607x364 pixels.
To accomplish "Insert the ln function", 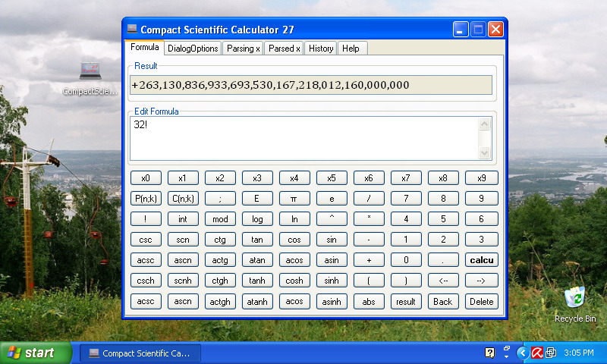I will (x=294, y=219).
